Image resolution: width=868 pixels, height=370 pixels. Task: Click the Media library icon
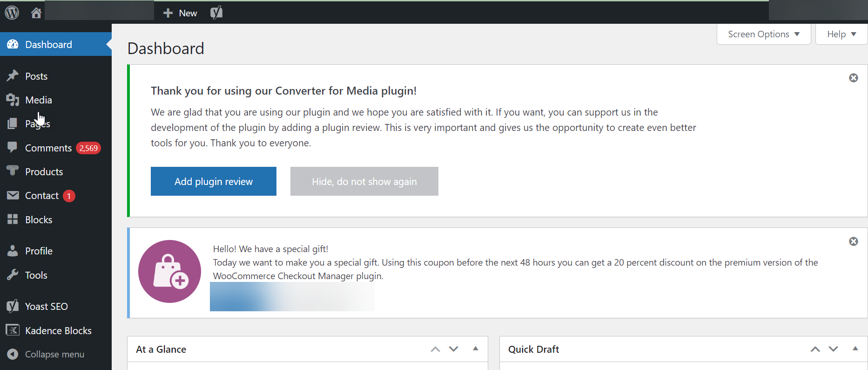(x=13, y=100)
